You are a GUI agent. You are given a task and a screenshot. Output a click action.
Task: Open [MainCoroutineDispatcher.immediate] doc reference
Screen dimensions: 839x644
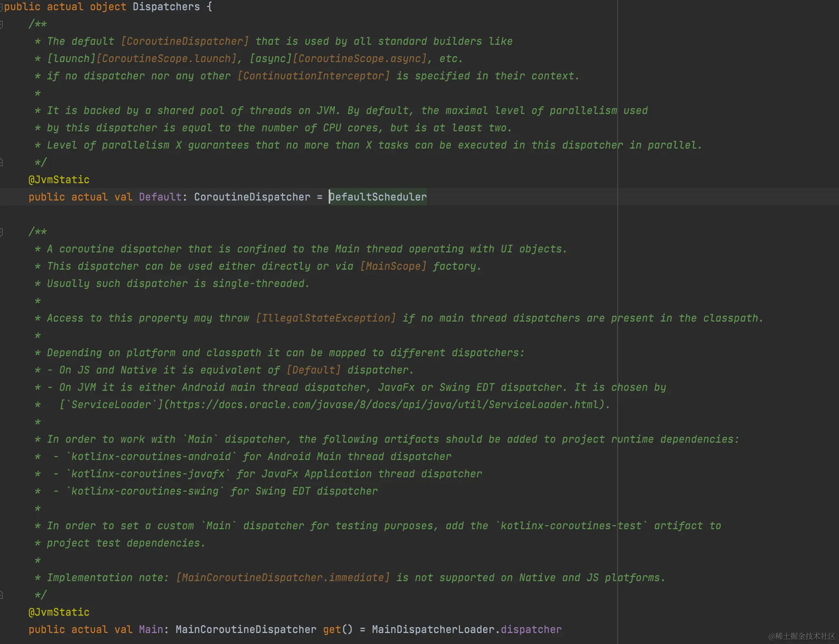click(283, 578)
